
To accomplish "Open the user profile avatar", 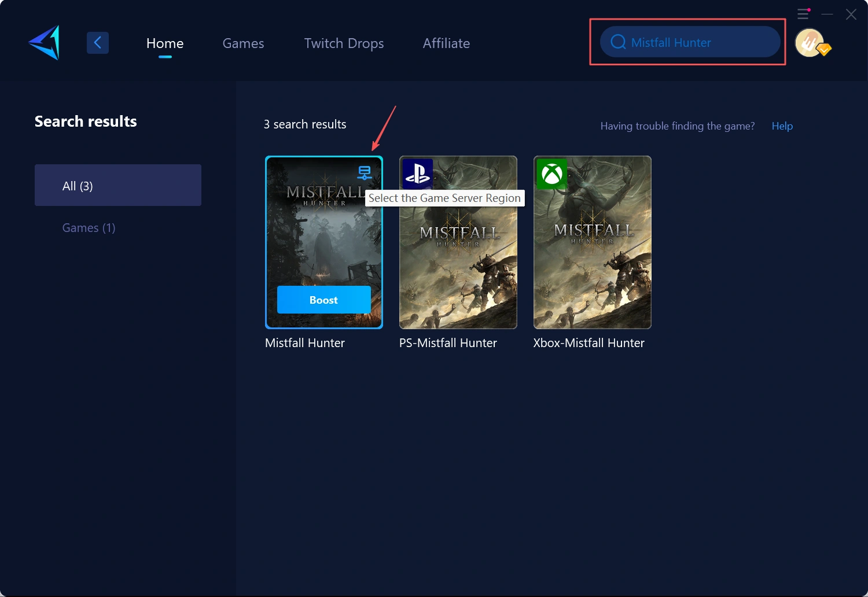I will click(x=810, y=43).
